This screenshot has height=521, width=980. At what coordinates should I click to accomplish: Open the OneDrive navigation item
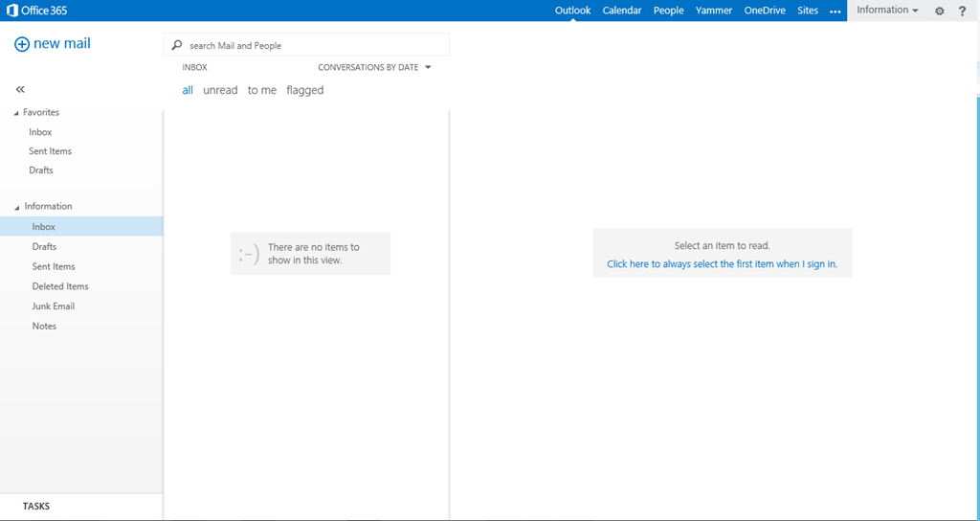coord(765,11)
